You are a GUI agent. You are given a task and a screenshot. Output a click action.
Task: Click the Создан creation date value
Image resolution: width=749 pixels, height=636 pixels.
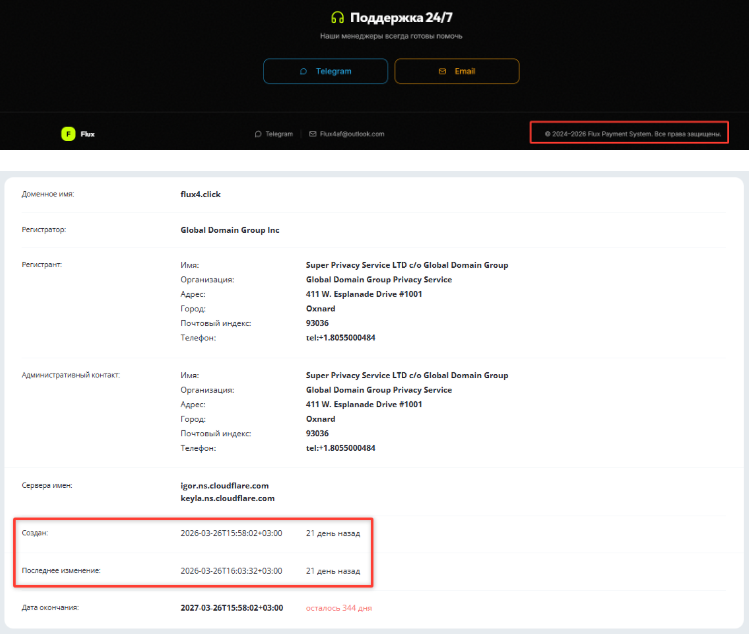(x=231, y=533)
